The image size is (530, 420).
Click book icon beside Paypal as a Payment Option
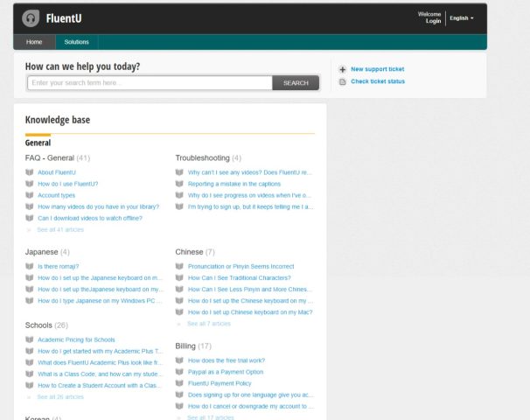click(179, 372)
